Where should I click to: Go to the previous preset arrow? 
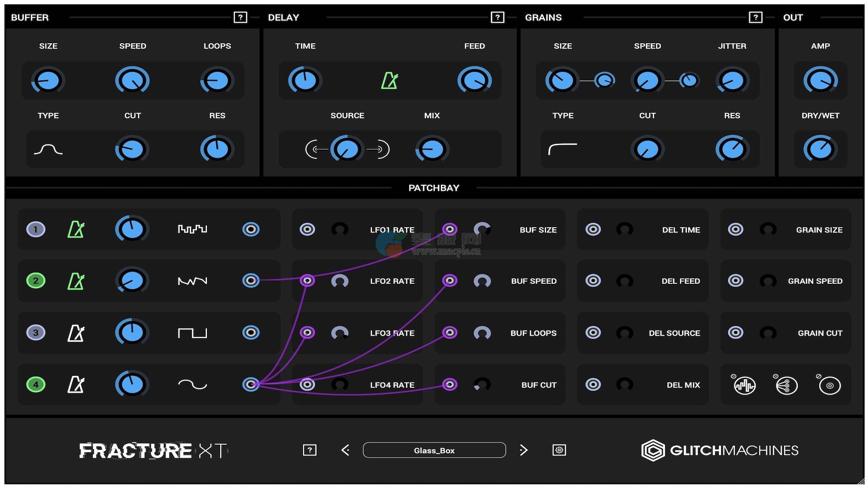[345, 450]
